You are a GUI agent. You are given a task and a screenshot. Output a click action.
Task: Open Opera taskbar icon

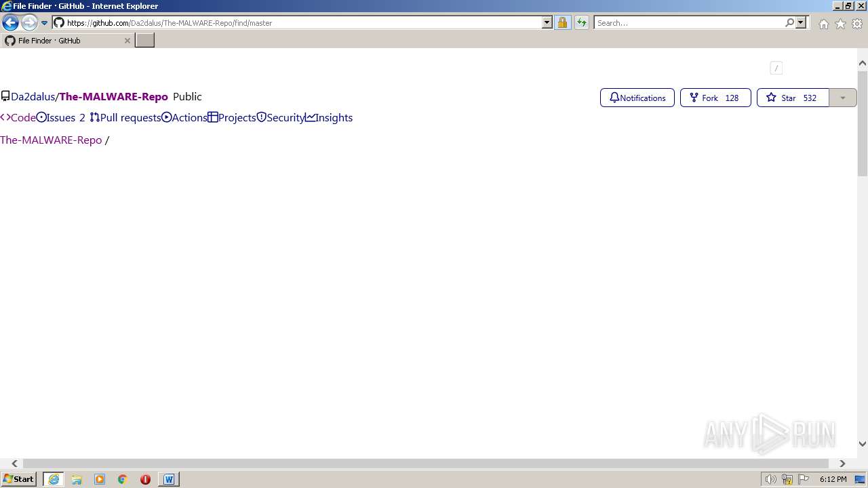tap(145, 479)
